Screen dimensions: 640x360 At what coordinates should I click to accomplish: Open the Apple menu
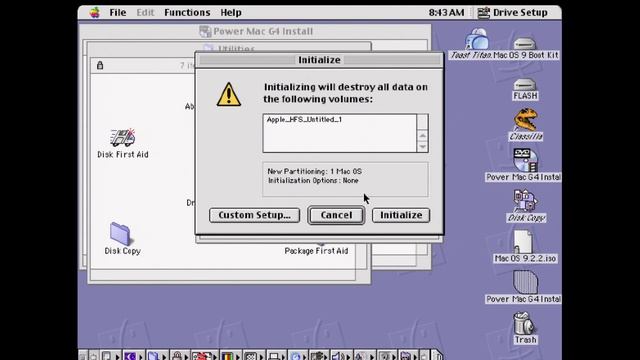[x=95, y=13]
